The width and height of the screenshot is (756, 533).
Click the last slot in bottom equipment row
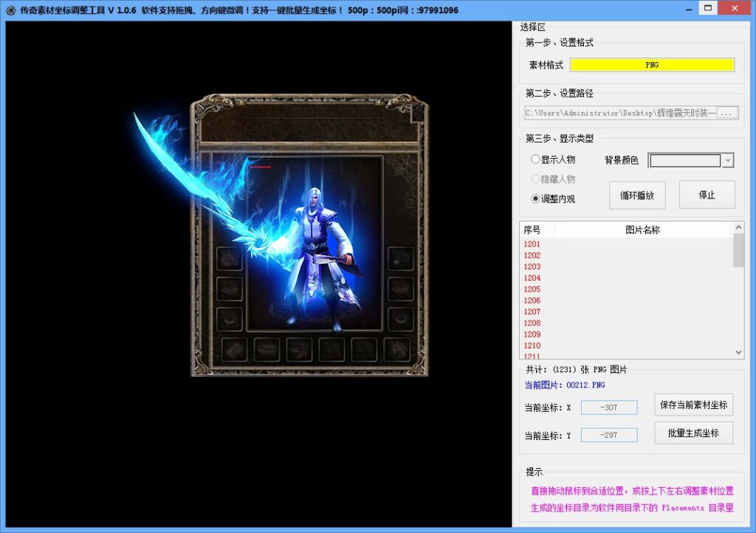pyautogui.click(x=396, y=348)
